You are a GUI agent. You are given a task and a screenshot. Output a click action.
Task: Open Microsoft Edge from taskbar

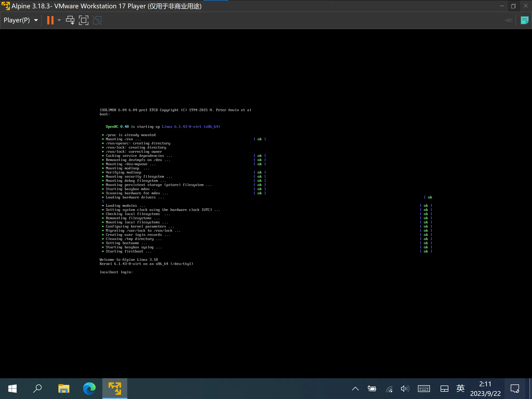(89, 389)
